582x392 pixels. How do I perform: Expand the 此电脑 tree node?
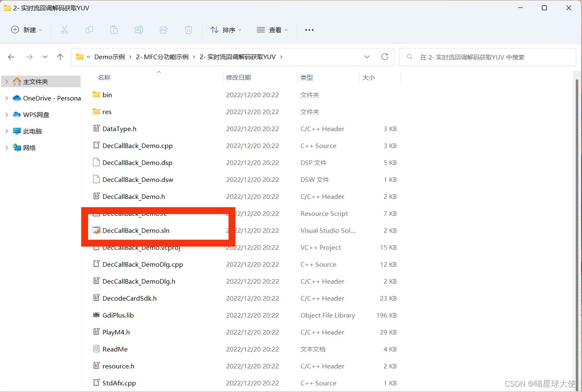tap(7, 131)
